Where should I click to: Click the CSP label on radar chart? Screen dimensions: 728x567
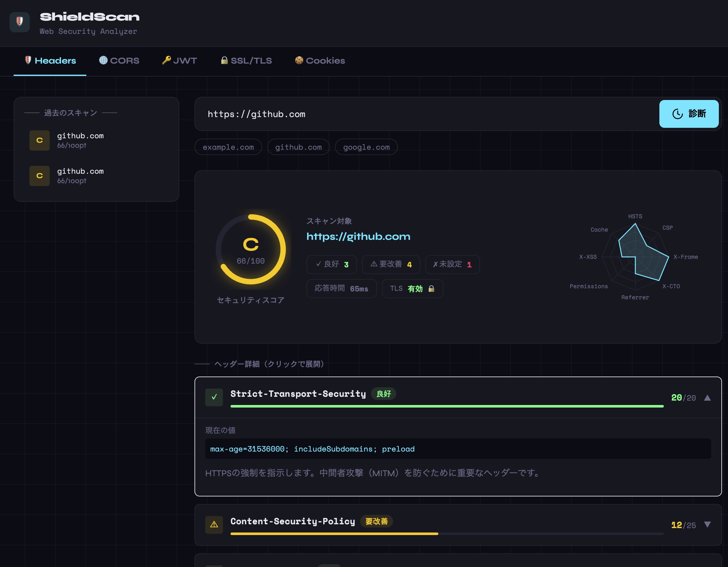667,228
